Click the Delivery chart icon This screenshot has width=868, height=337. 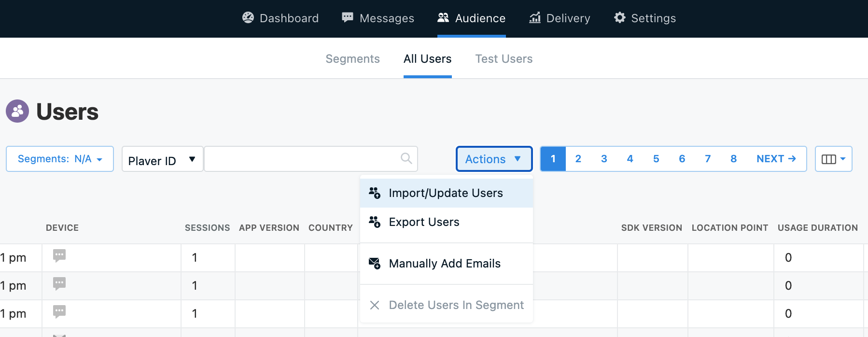tap(535, 18)
